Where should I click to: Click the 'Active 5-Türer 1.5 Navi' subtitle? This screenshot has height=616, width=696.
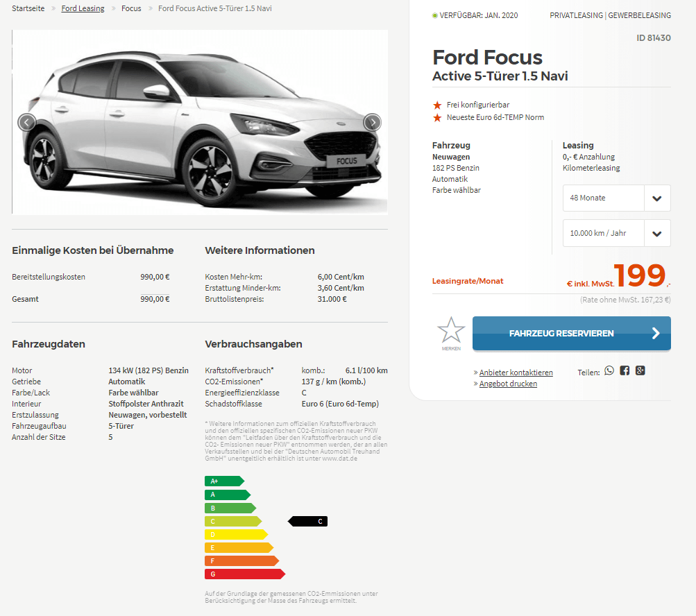(x=500, y=76)
